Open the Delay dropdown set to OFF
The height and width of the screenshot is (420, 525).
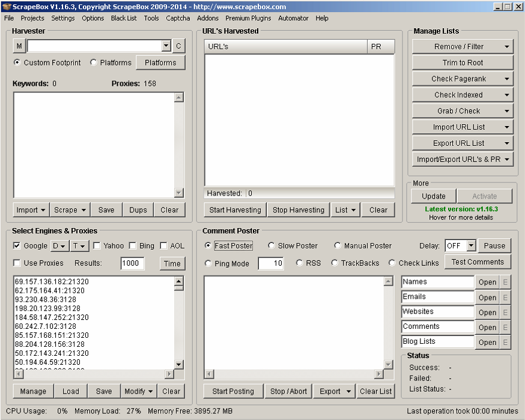coord(472,246)
